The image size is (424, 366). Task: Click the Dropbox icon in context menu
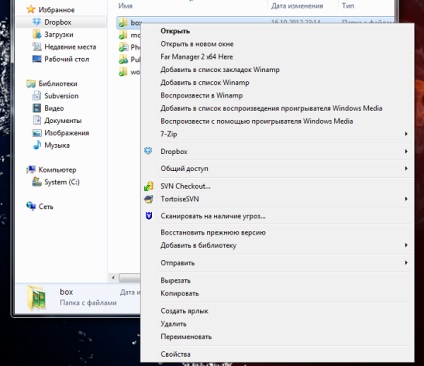pyautogui.click(x=148, y=151)
